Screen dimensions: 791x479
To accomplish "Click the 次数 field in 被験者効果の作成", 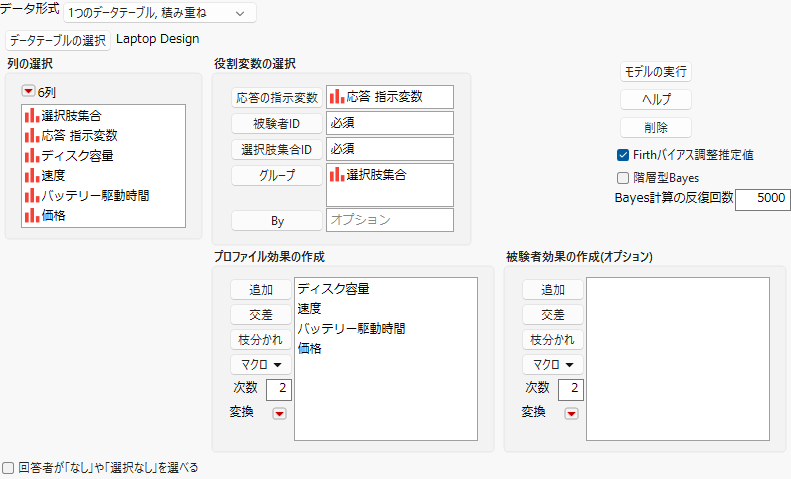I will tap(571, 390).
